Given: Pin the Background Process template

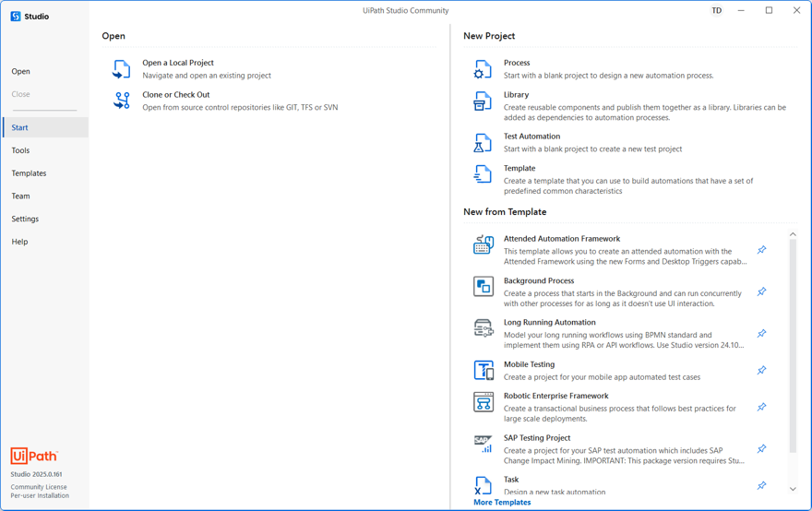Looking at the screenshot, I should 761,292.
